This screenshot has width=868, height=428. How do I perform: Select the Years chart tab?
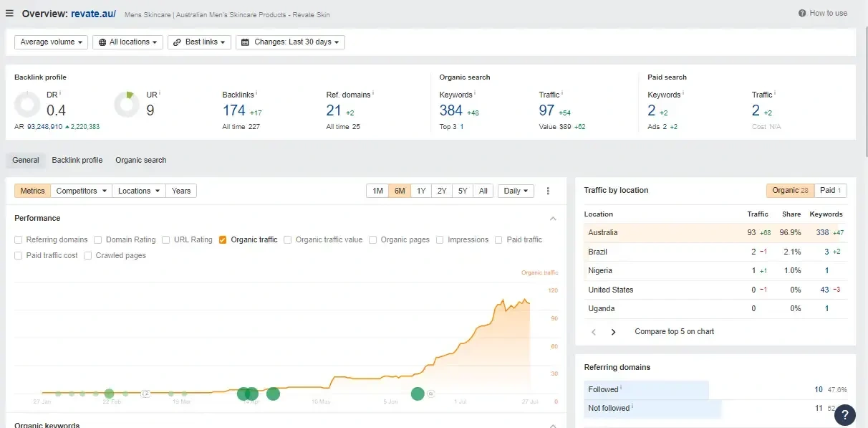point(181,191)
